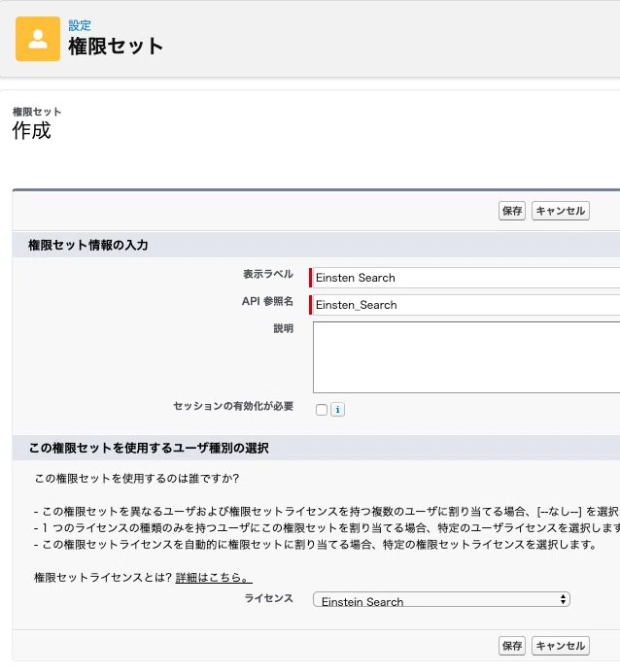
Task: Click the この権限セットを使用するユーザ種別の選択 heading
Action: [x=149, y=449]
